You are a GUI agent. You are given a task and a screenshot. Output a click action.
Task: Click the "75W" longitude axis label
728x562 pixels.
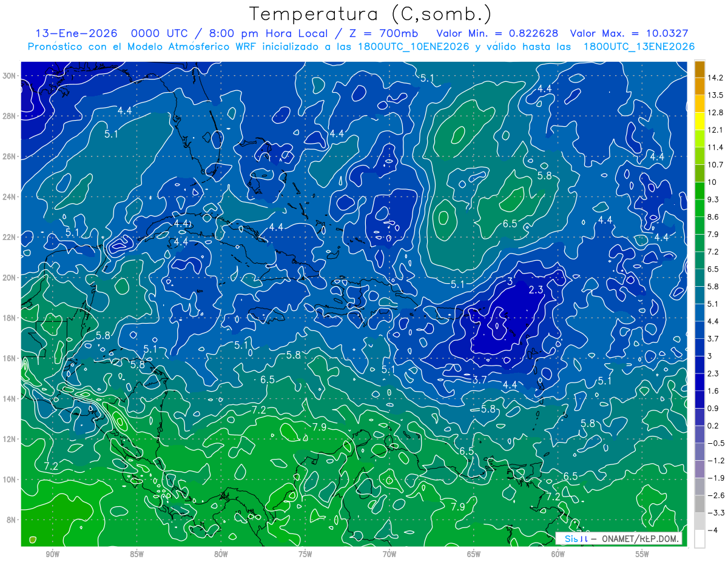pos(305,554)
